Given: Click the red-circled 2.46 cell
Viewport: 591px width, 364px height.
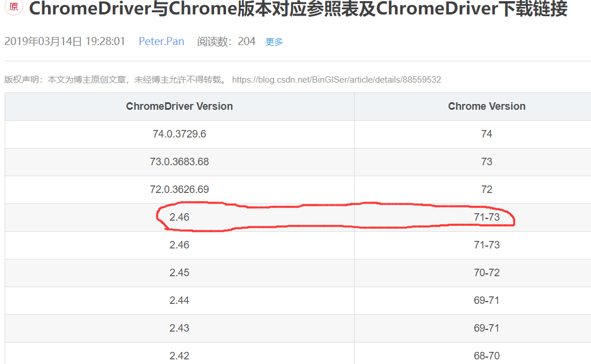Looking at the screenshot, I should tap(179, 217).
